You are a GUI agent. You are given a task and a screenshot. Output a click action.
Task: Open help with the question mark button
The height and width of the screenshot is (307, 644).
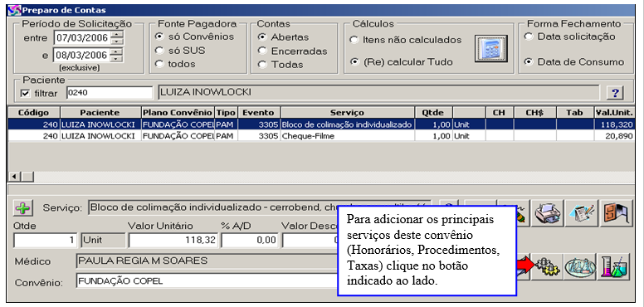[x=615, y=93]
